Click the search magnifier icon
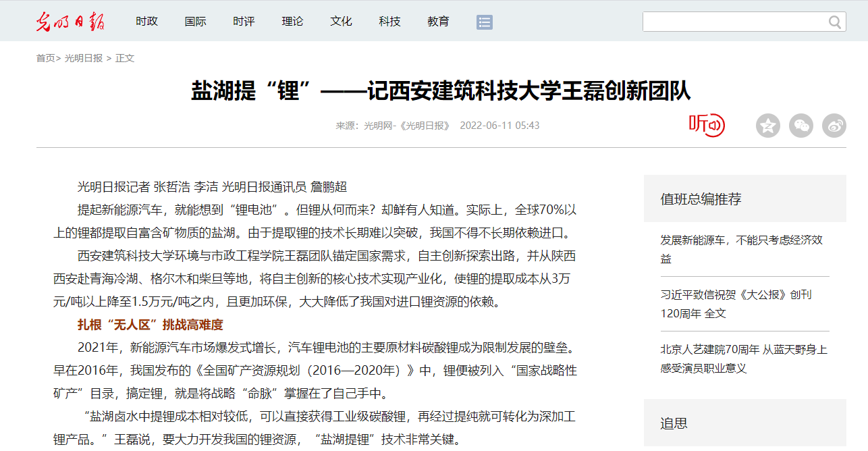The image size is (868, 451). point(835,22)
